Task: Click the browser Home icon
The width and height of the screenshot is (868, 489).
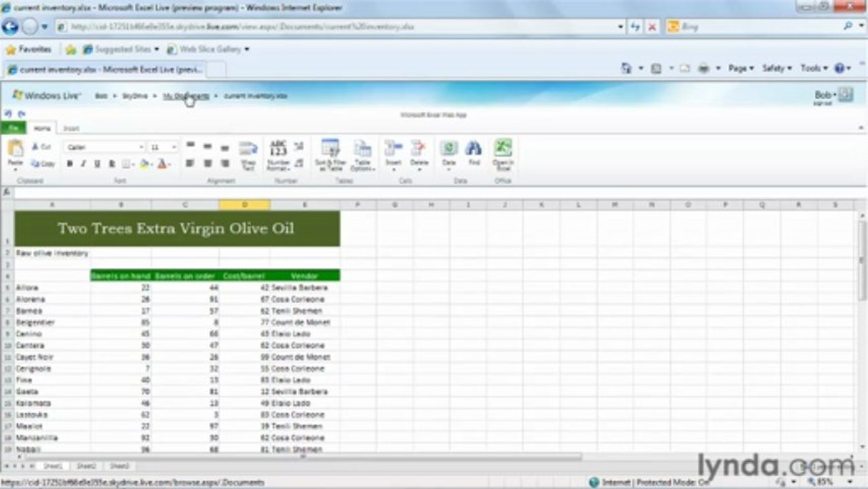Action: [626, 69]
